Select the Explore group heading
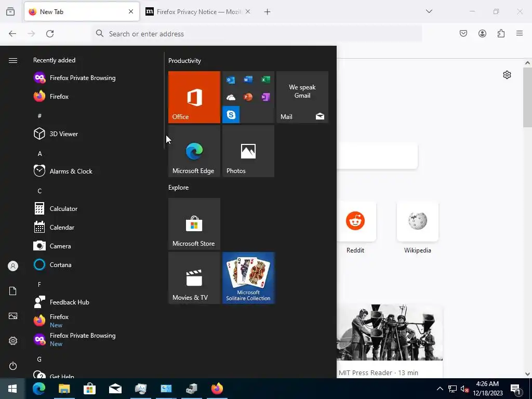 point(179,187)
